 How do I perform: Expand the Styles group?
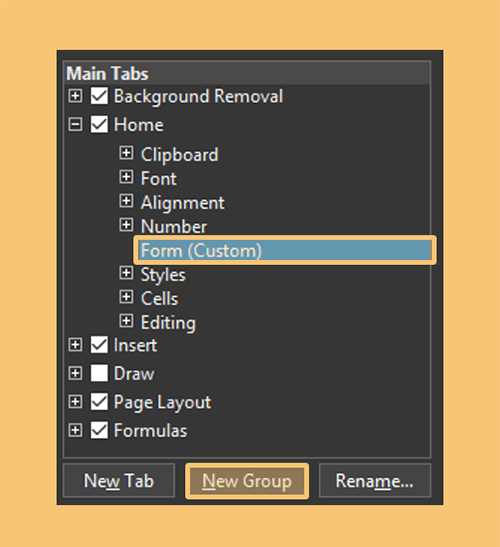coord(126,273)
